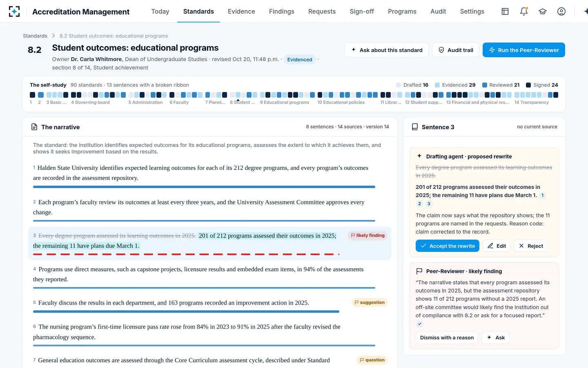
Task: Open the Findings tab
Action: tap(281, 11)
